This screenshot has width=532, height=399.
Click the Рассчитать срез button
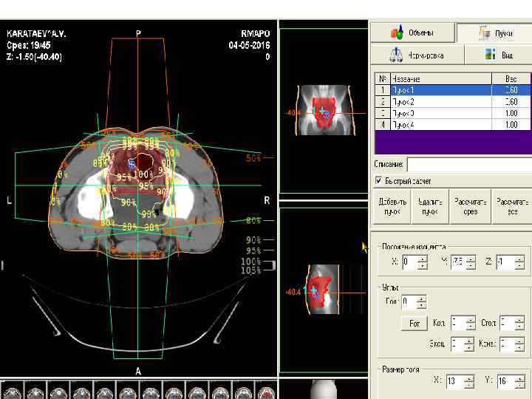470,207
